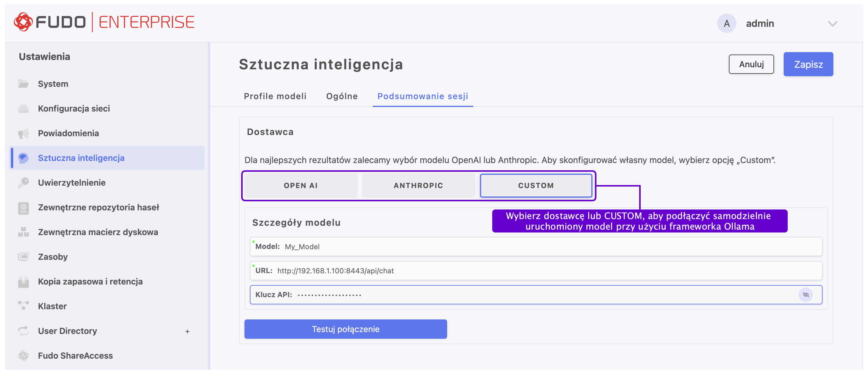The image size is (868, 377).
Task: Expand User Directory with plus sign
Action: point(187,331)
